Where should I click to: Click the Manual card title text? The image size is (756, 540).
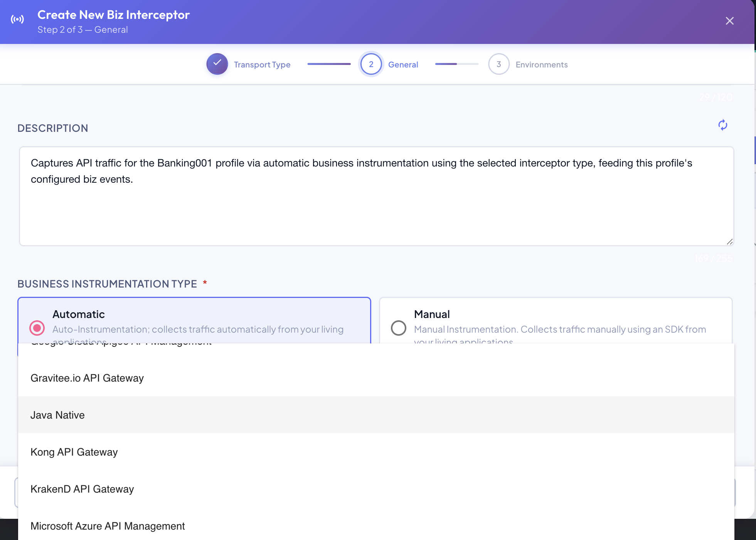(432, 314)
